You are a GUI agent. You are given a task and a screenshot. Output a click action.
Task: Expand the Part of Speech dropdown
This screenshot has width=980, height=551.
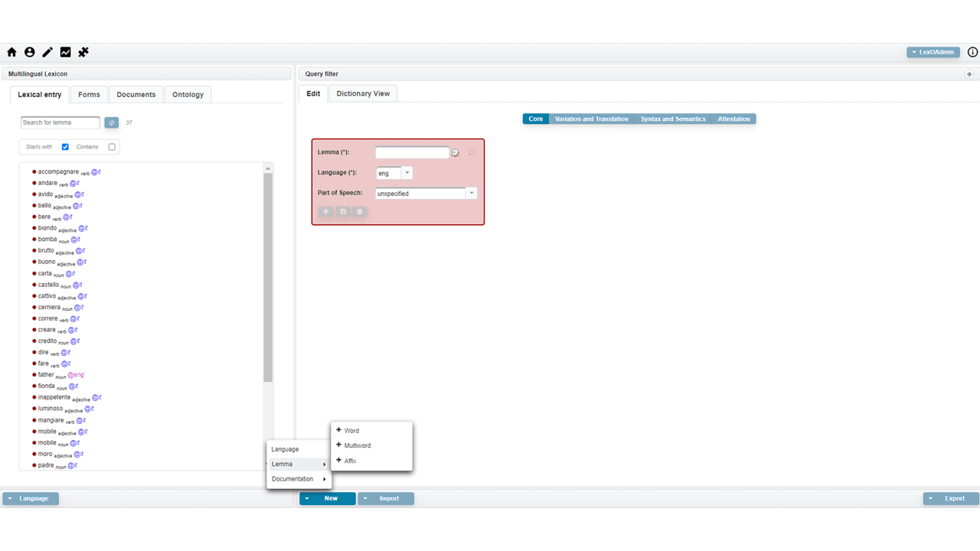[472, 194]
